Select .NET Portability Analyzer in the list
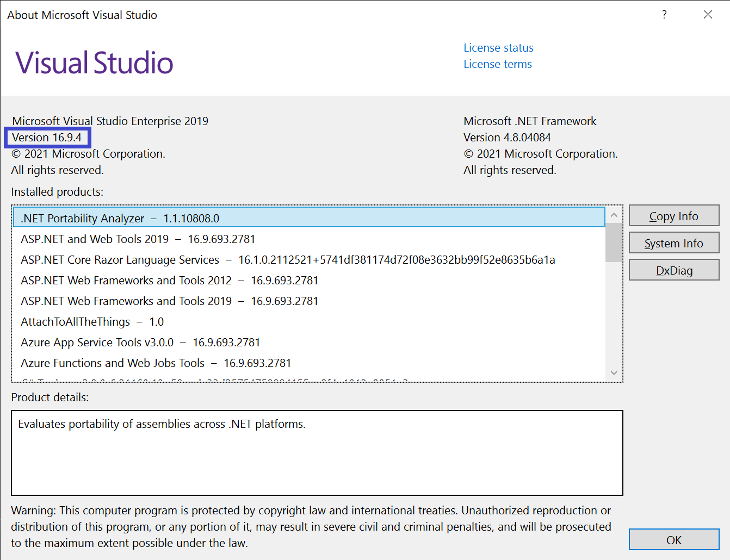Screen dimensions: 730x560 click(x=309, y=218)
